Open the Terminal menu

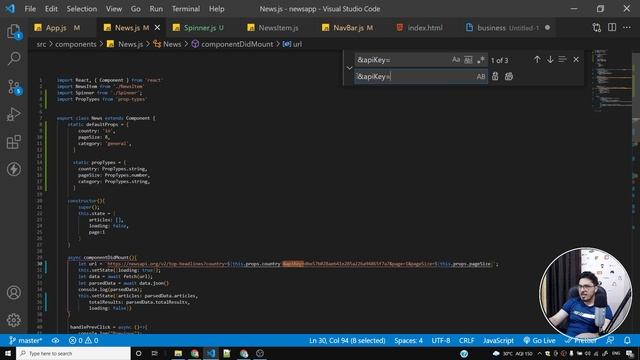(x=186, y=9)
